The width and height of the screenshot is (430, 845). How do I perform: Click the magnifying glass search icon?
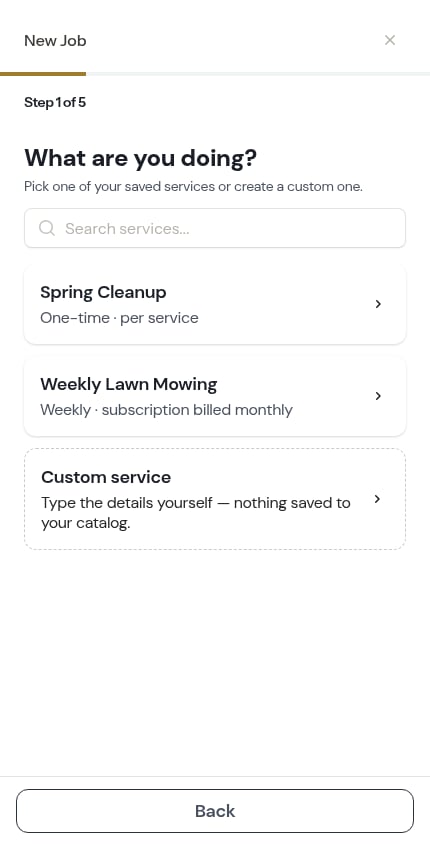pos(47,228)
